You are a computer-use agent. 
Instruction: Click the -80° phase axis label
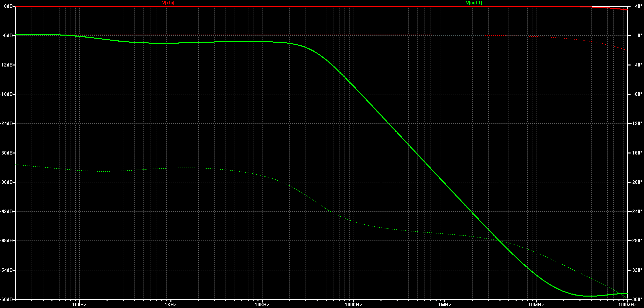point(637,94)
